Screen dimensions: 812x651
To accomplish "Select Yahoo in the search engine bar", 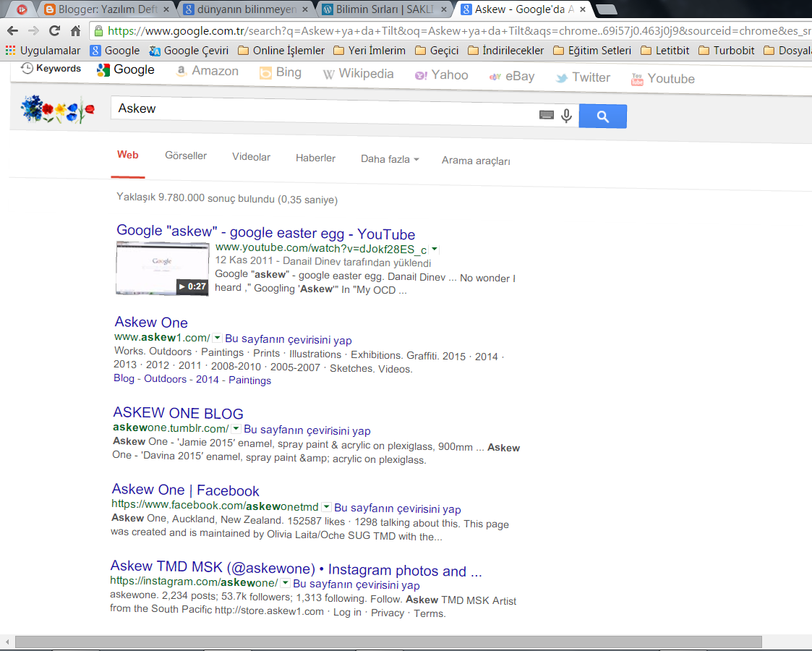I will (441, 76).
